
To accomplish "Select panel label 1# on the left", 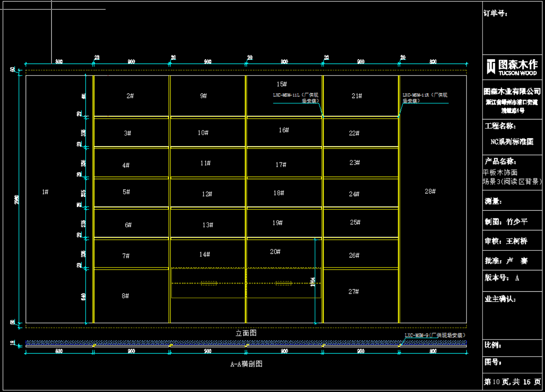I will click(x=45, y=192).
